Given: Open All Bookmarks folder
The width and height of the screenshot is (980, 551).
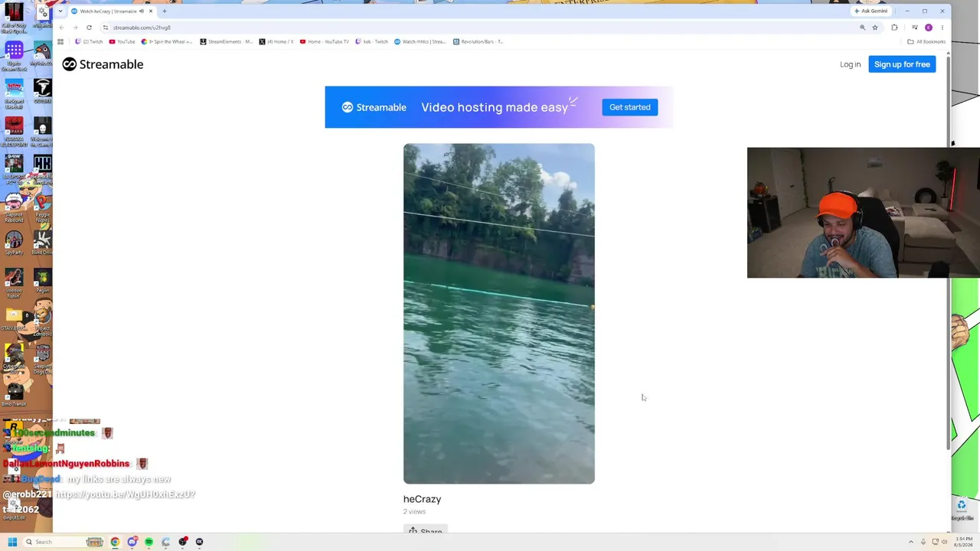Looking at the screenshot, I should click(x=926, y=41).
